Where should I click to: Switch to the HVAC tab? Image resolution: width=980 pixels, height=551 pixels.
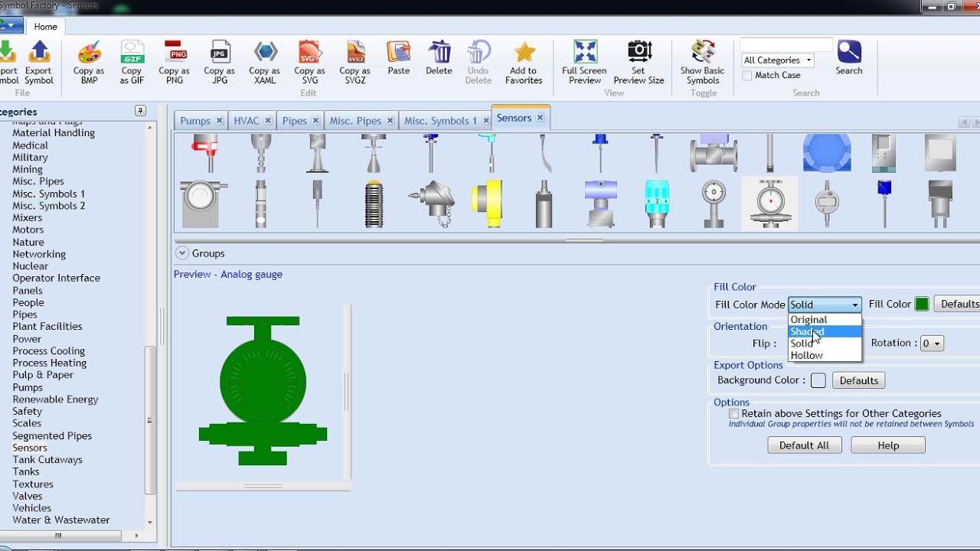[247, 121]
